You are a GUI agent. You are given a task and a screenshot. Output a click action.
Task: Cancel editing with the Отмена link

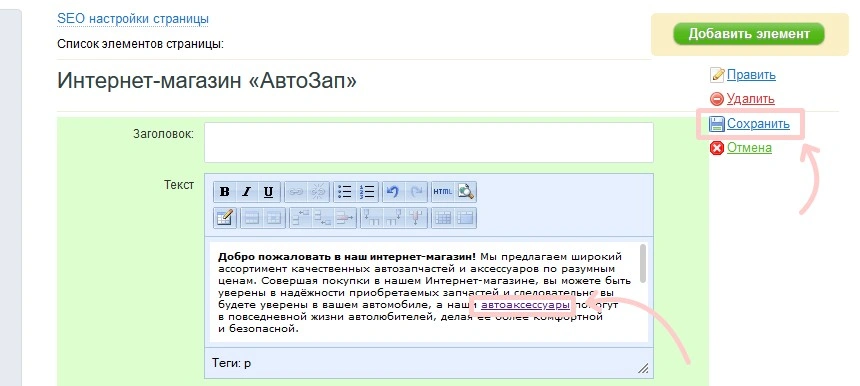(x=749, y=147)
